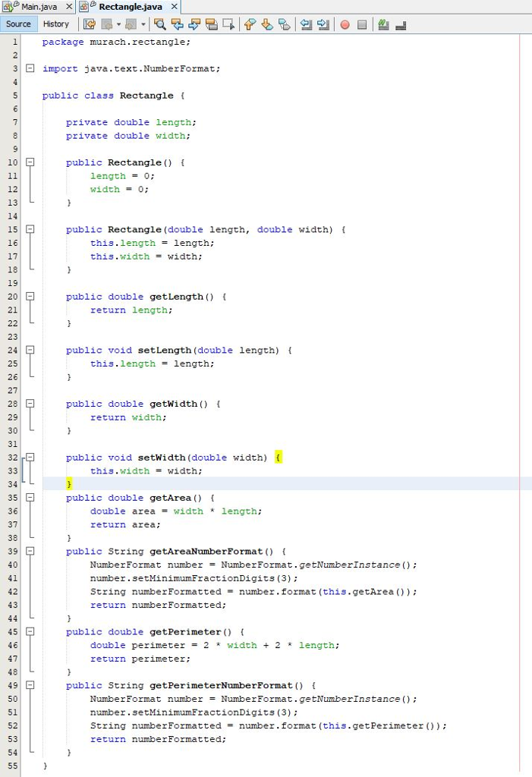Click highlighted closing brace on line 34
Viewport: 532px width, 777px height.
coord(69,483)
